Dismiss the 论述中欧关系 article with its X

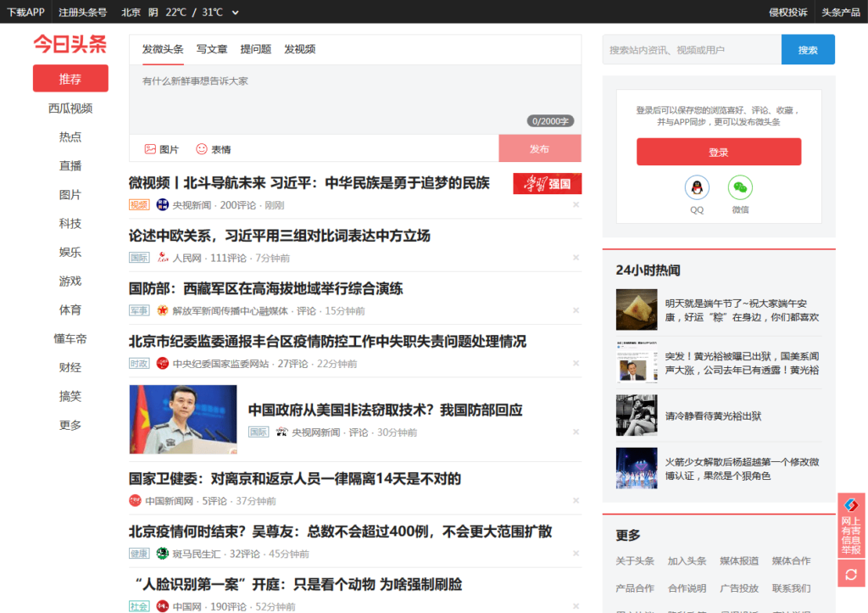(x=576, y=258)
